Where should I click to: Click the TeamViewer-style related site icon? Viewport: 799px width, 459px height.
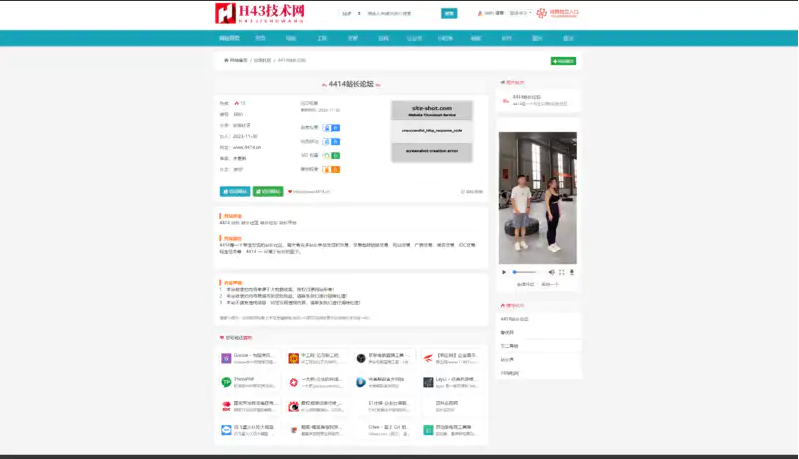point(227,430)
